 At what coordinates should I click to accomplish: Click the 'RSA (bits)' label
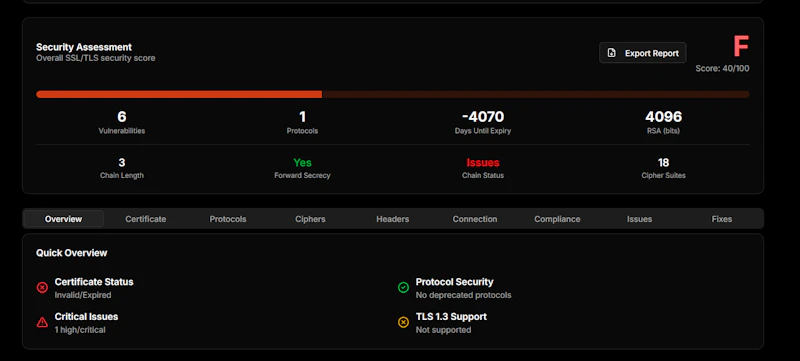click(x=663, y=131)
